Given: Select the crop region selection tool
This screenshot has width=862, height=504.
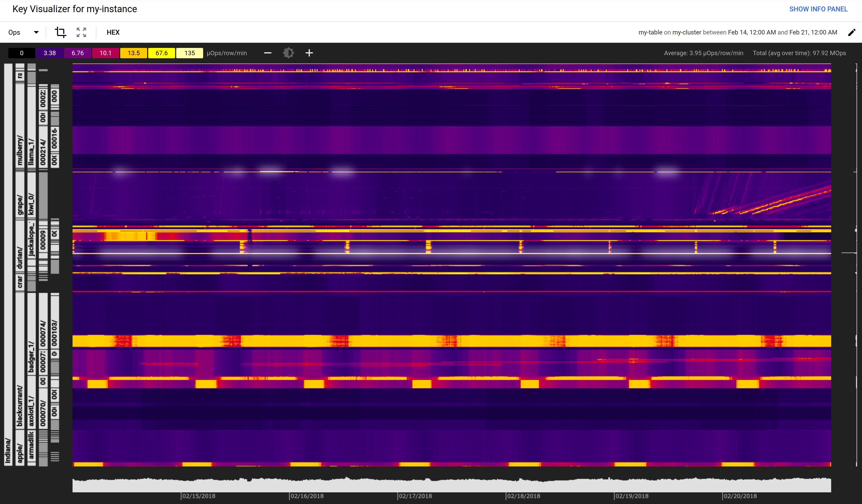Looking at the screenshot, I should coord(61,32).
